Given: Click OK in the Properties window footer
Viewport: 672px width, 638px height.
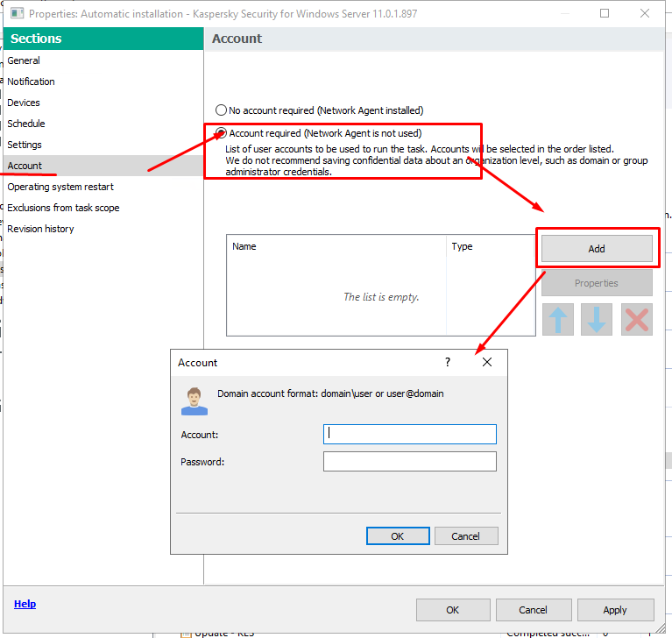Looking at the screenshot, I should [453, 610].
